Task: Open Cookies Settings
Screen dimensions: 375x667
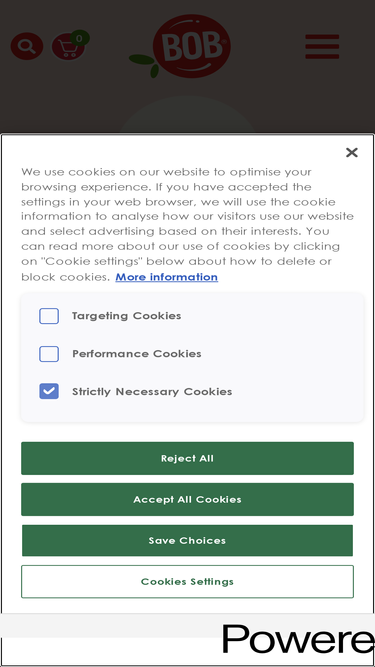Action: [x=188, y=581]
